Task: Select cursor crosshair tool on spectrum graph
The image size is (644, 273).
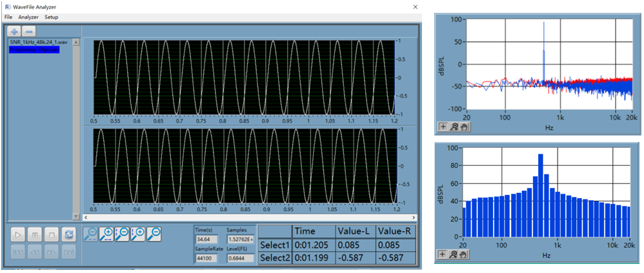Action: pos(444,126)
